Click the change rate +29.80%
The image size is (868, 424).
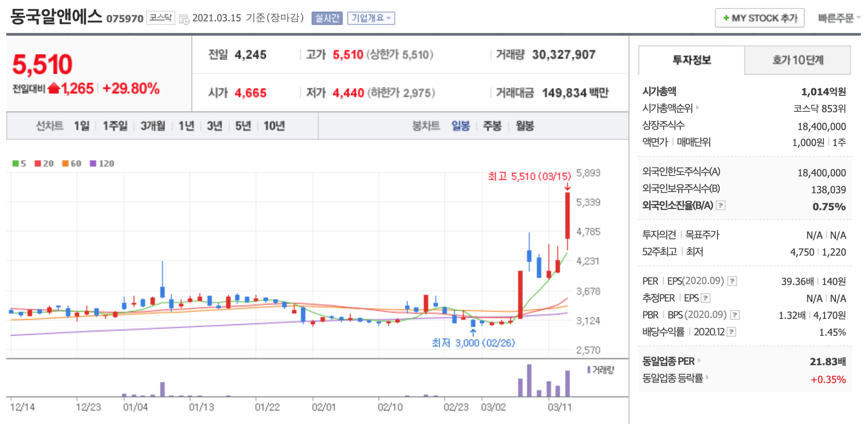[x=131, y=89]
